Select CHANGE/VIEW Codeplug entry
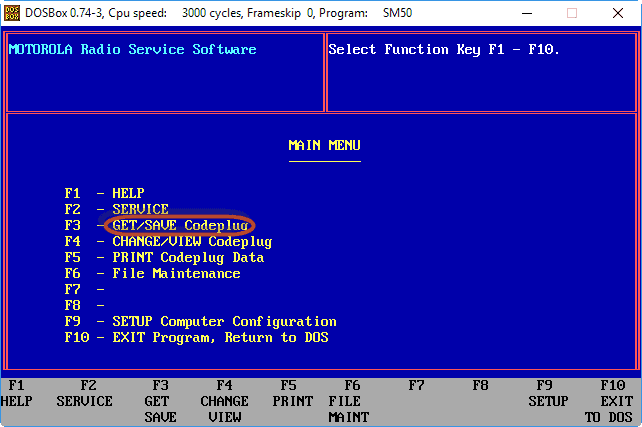 click(x=191, y=241)
